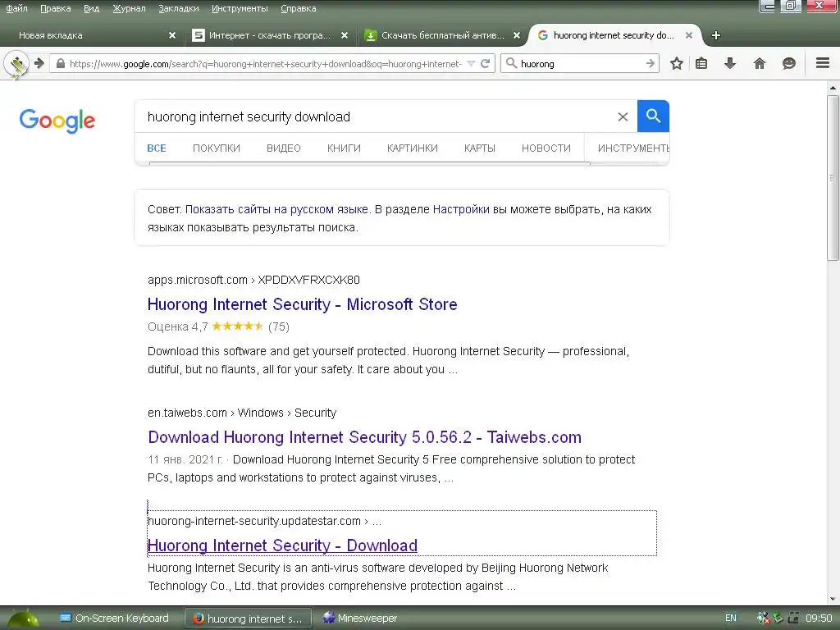Image resolution: width=840 pixels, height=630 pixels.
Task: Click en.taiwebs.com › Windows › Security breadcrumb
Action: point(242,413)
